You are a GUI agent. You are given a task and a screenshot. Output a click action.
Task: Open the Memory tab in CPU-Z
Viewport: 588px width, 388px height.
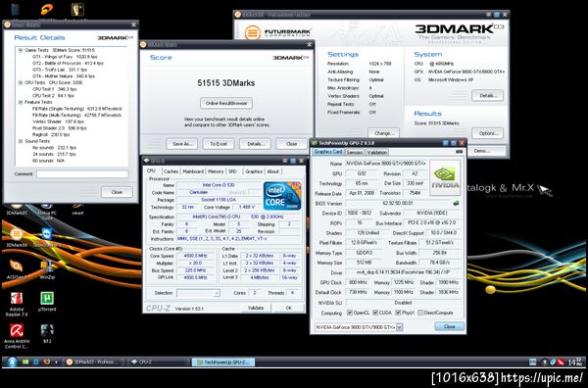click(216, 171)
